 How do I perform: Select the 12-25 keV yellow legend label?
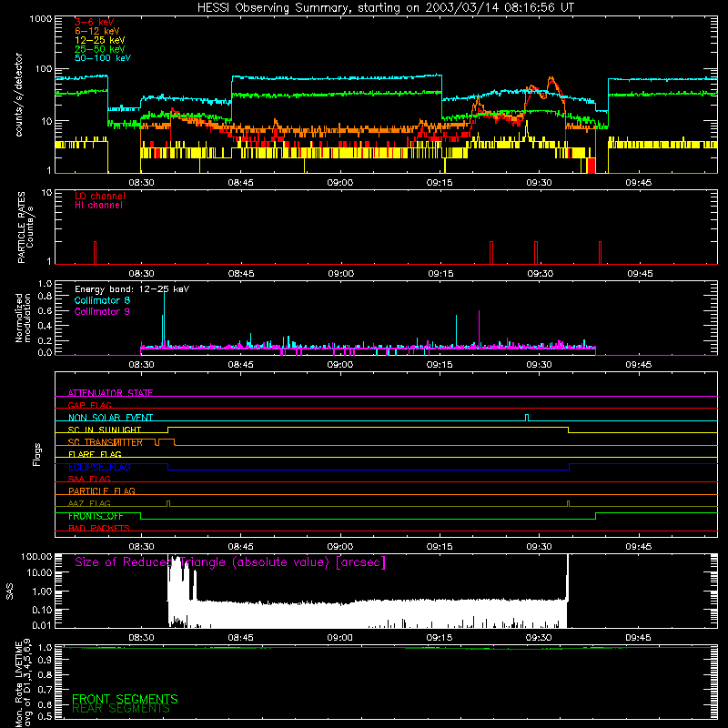[x=100, y=40]
